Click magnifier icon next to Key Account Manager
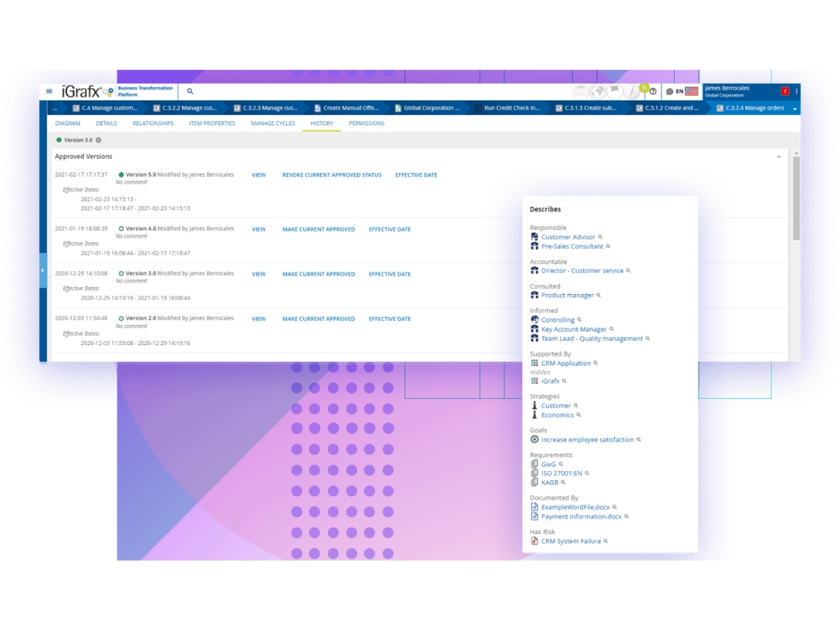This screenshot has width=840, height=630. 612,329
